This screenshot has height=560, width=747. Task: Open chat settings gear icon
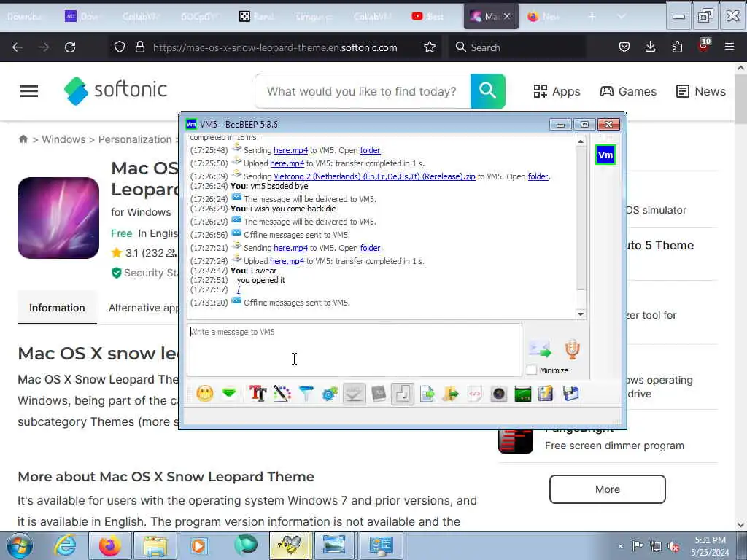point(330,394)
